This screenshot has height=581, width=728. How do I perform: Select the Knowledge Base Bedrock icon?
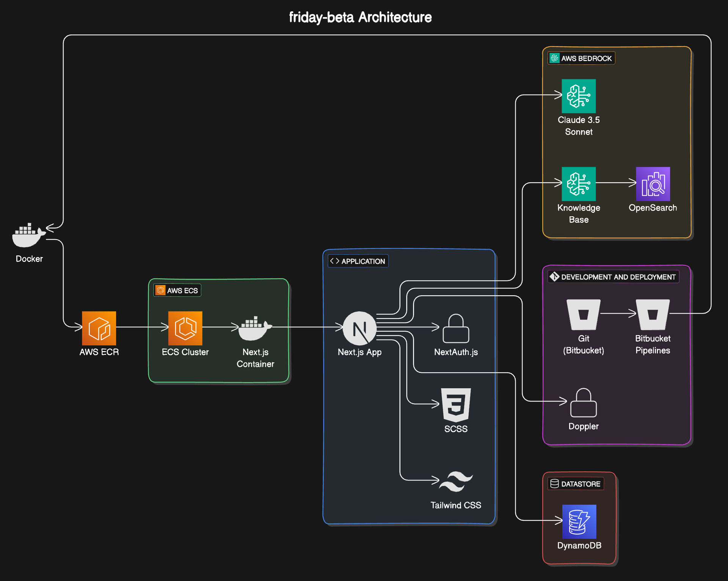tap(579, 184)
